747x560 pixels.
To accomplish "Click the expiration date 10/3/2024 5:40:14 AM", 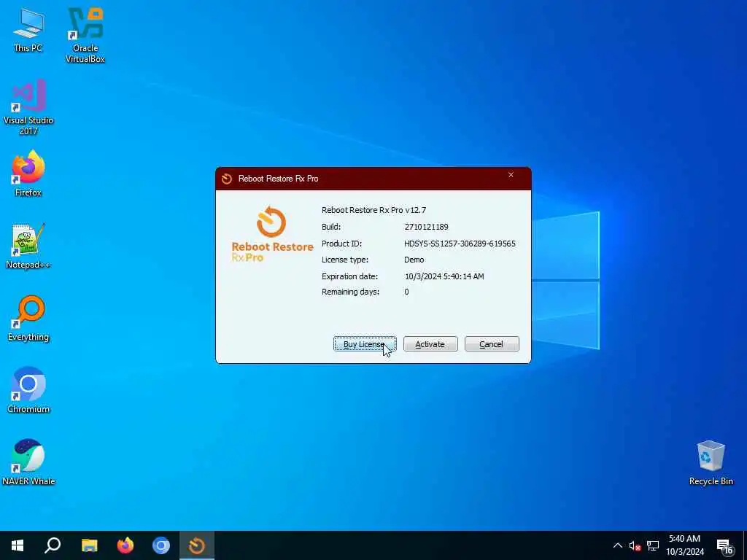I will tap(444, 276).
